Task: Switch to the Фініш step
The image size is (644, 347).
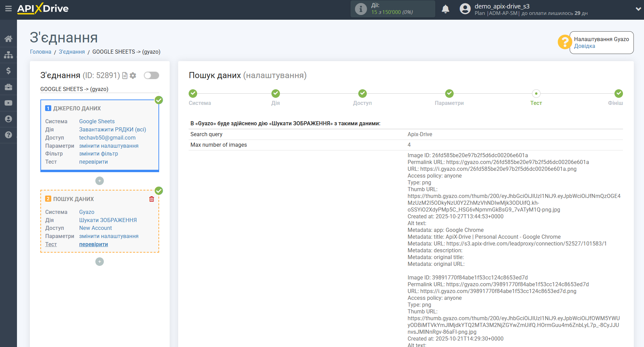Action: 619,94
